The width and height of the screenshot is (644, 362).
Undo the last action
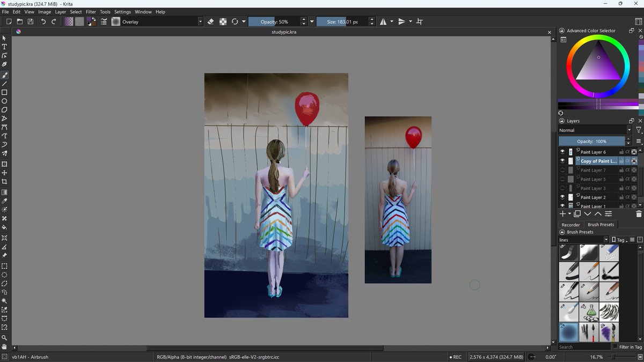(x=43, y=21)
